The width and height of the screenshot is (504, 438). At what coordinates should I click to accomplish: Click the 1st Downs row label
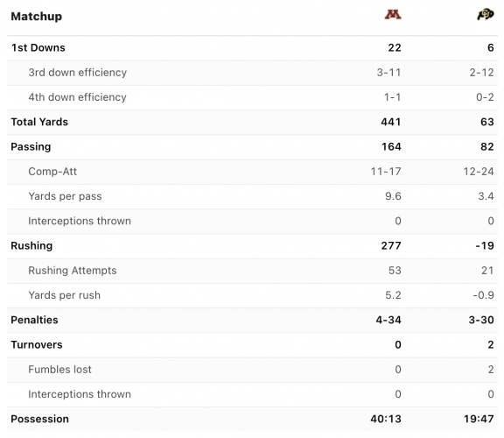point(38,47)
